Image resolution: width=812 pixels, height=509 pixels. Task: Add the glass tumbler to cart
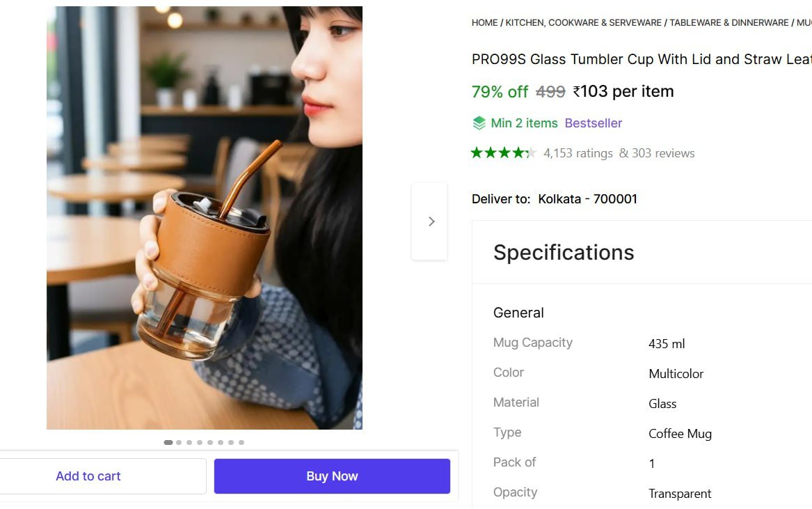coord(88,476)
